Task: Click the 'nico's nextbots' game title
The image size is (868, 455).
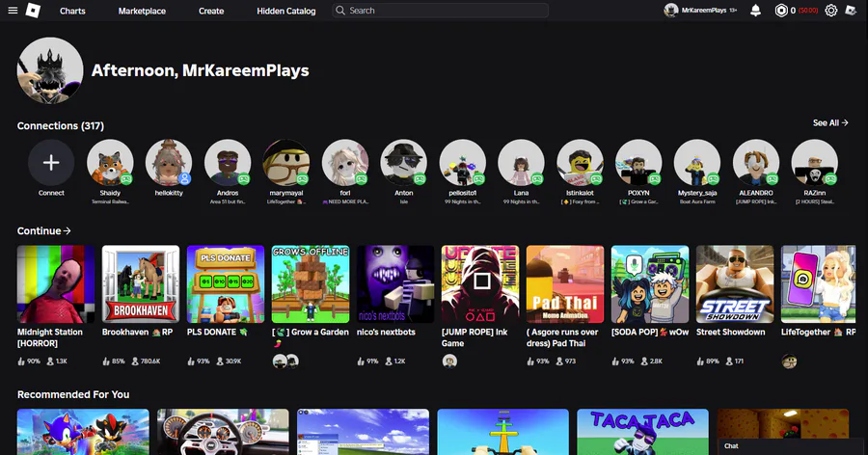Action: point(386,333)
